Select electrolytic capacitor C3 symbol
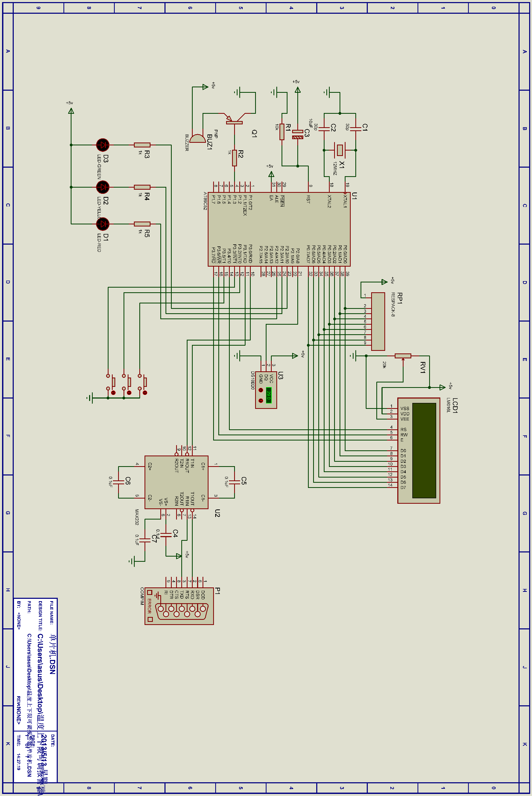 298,134
